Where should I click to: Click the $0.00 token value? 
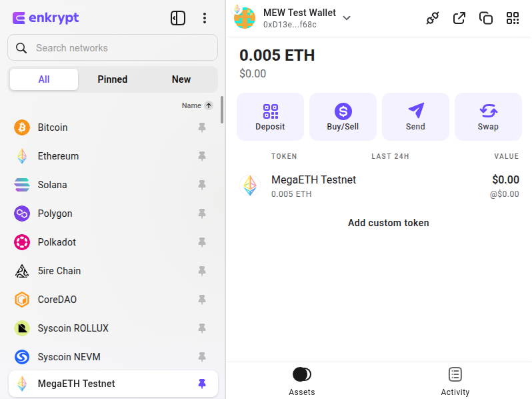(505, 179)
